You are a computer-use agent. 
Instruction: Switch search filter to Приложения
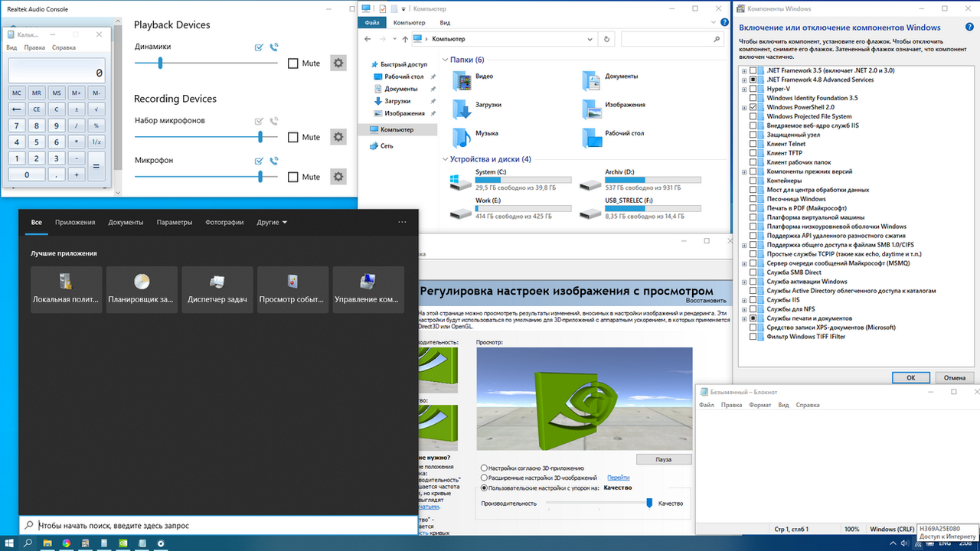point(75,222)
